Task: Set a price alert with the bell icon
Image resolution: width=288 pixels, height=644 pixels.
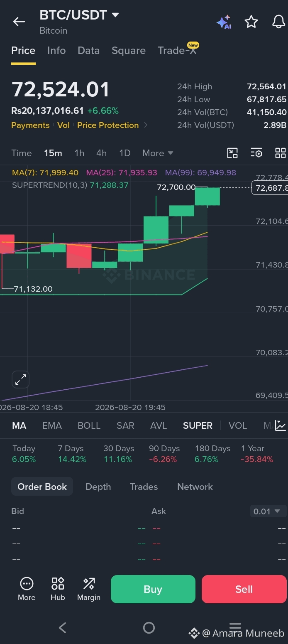Action: [x=278, y=22]
